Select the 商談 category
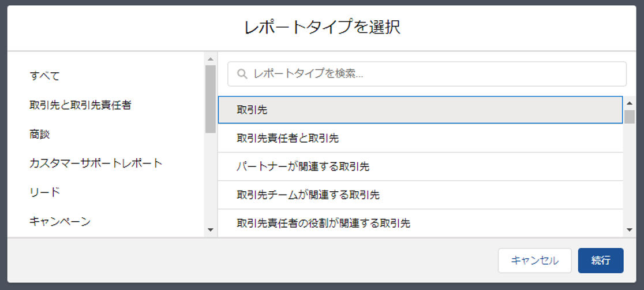This screenshot has height=290, width=644. 40,135
